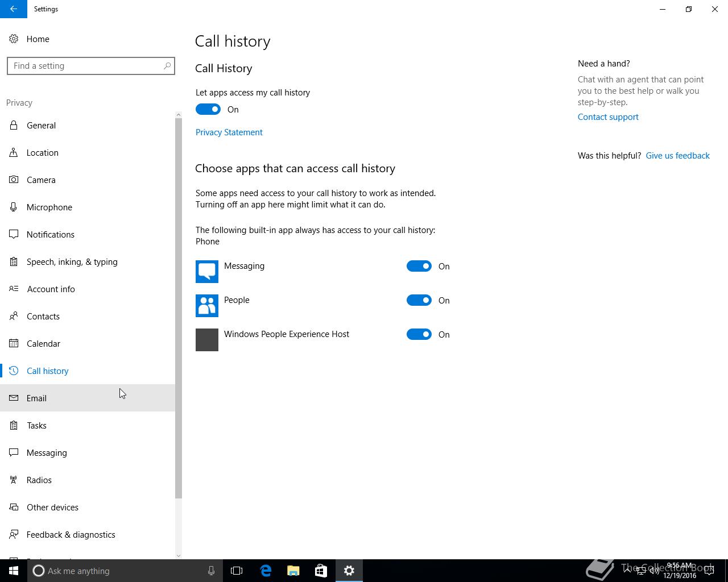
Task: Click the Need a hand? text
Action: click(x=604, y=63)
